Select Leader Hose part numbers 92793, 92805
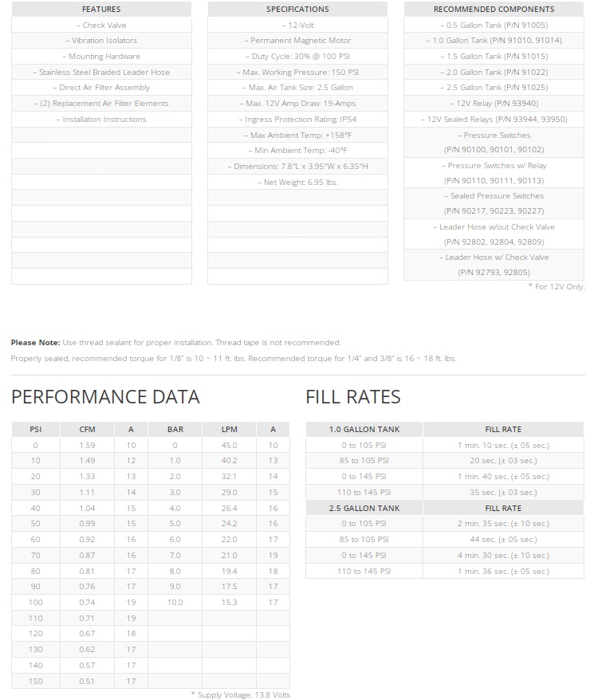The width and height of the screenshot is (594, 700). click(x=494, y=273)
